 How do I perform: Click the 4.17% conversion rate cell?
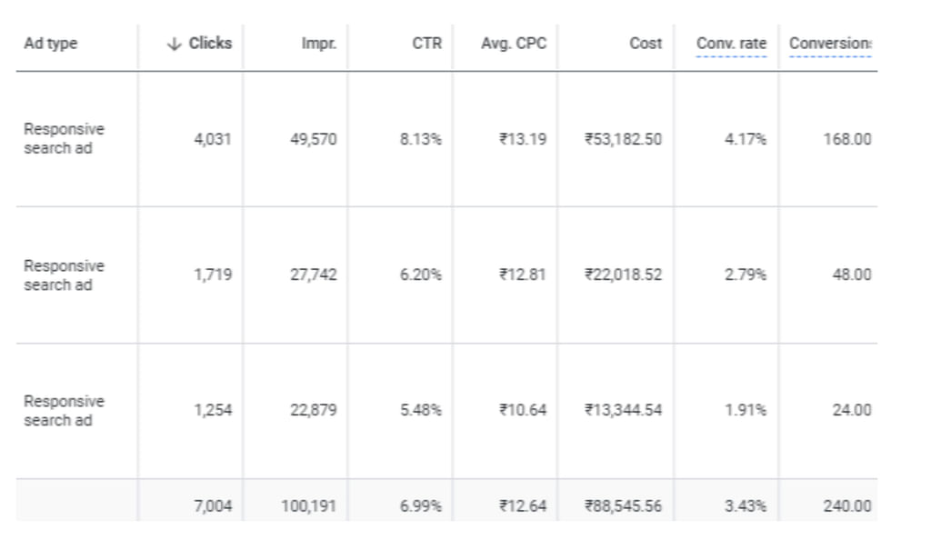[746, 139]
